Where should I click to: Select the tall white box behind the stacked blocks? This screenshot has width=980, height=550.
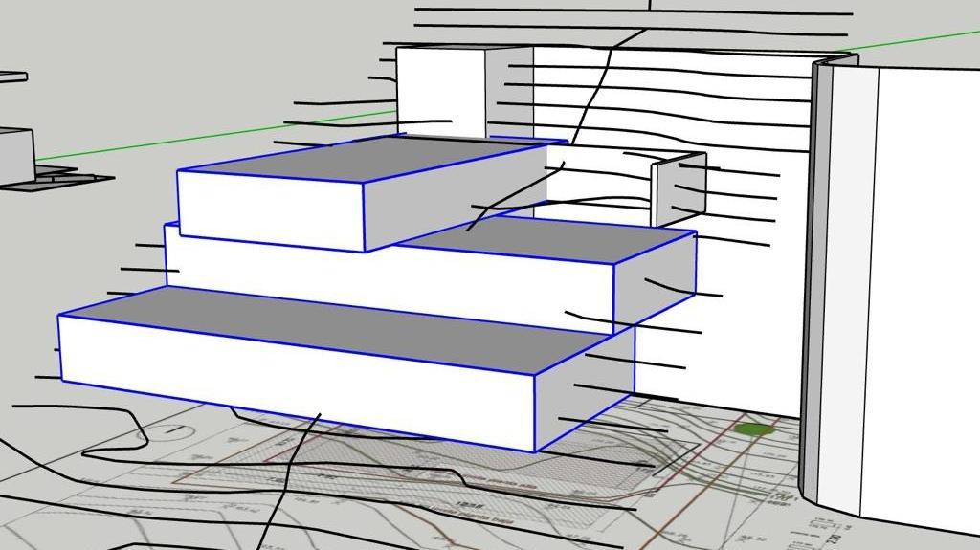point(440,91)
